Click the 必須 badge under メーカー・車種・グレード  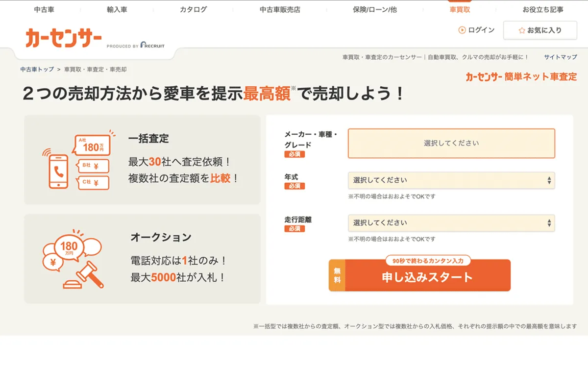point(294,154)
